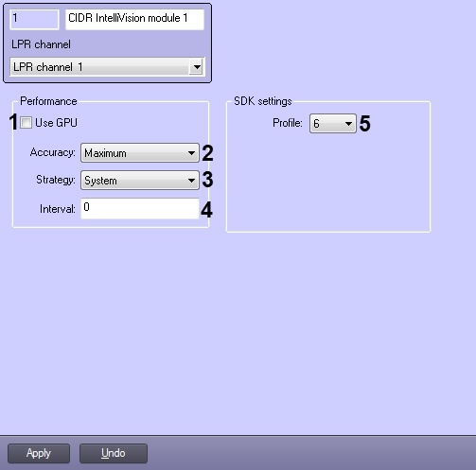
Task: Expand the Strategy dropdown showing System
Action: click(140, 181)
